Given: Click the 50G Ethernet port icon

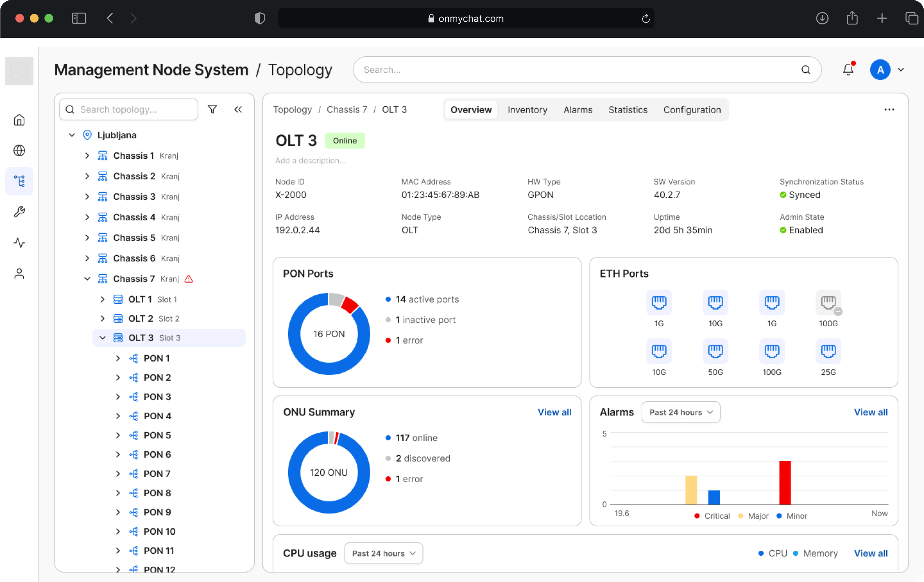Looking at the screenshot, I should pos(715,351).
